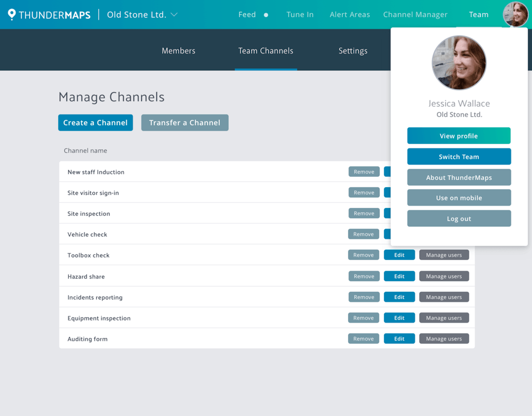Click the Manage Channels heading
This screenshot has height=416, width=532.
pos(112,97)
